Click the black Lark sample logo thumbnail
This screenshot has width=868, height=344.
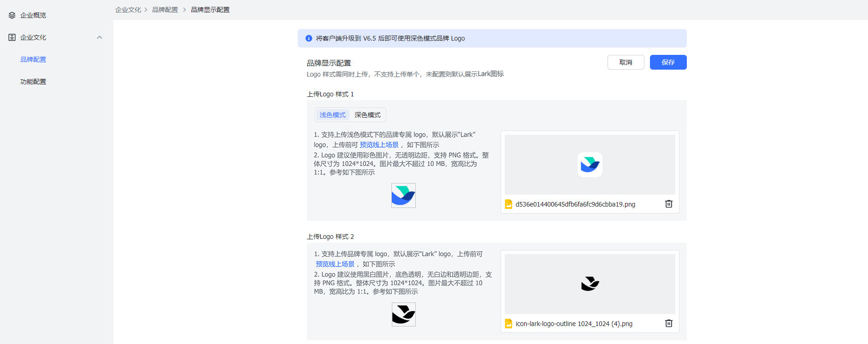[403, 314]
